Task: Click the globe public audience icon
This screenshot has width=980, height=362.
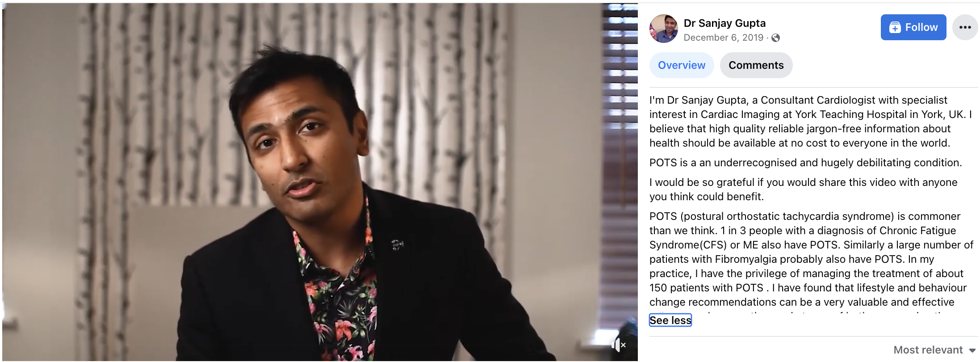Action: point(776,38)
